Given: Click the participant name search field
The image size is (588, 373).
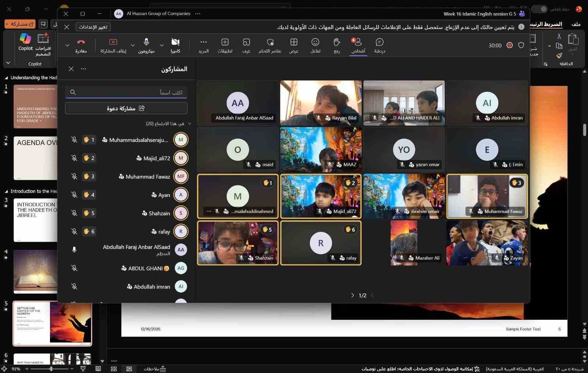Looking at the screenshot, I should coord(126,93).
